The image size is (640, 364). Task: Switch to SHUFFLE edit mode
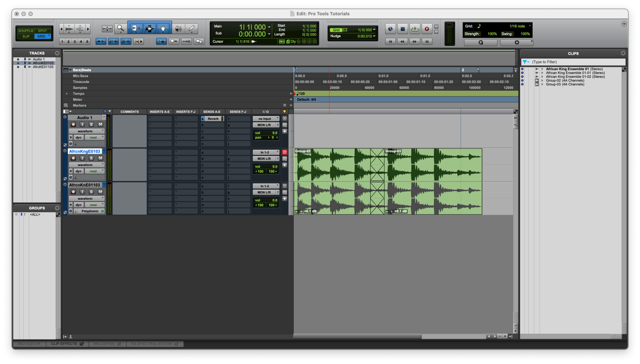coord(25,30)
